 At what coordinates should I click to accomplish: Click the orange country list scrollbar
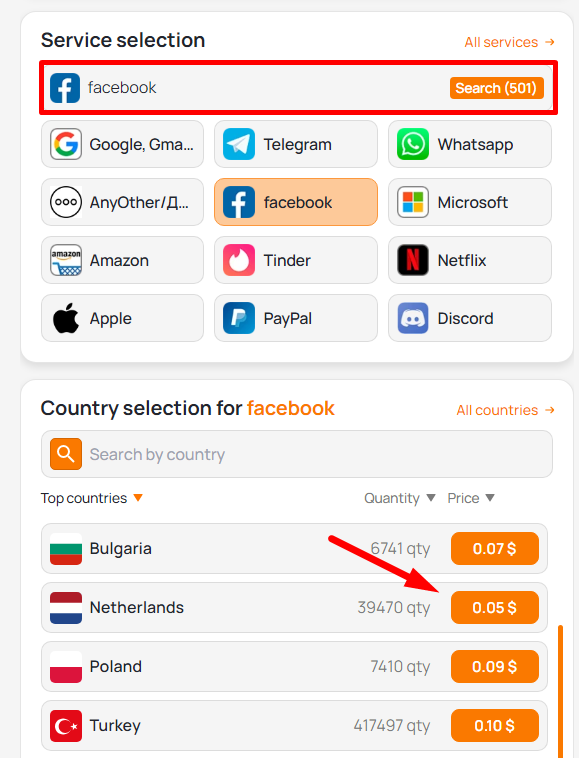tap(560, 691)
